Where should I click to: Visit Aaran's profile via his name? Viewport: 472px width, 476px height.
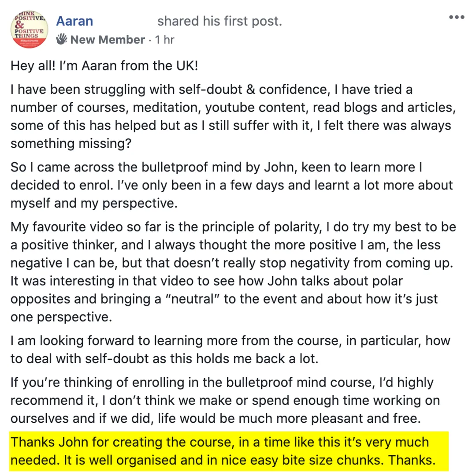point(74,21)
